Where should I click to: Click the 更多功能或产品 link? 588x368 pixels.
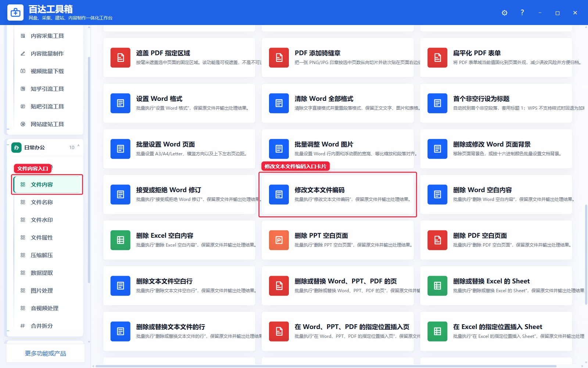tap(46, 354)
